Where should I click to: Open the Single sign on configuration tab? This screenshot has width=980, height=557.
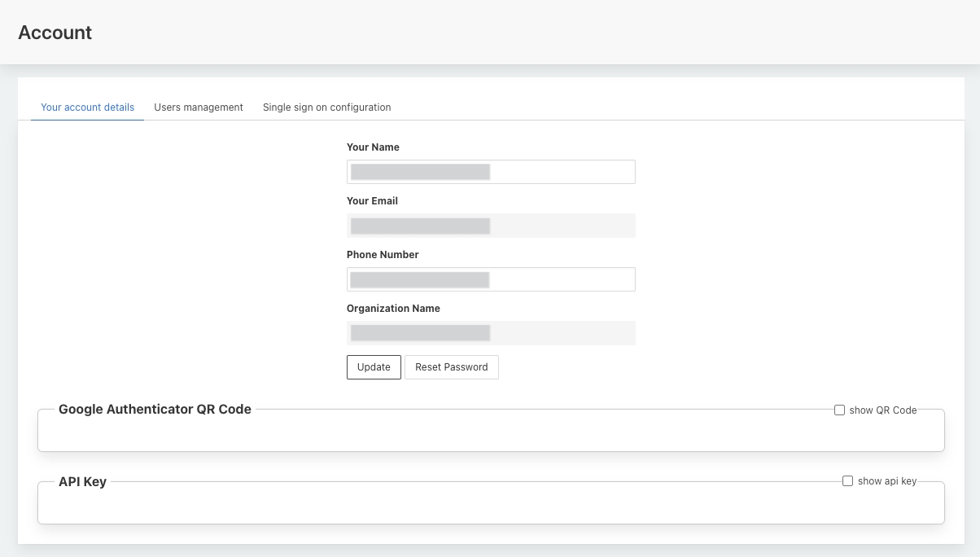tap(326, 107)
